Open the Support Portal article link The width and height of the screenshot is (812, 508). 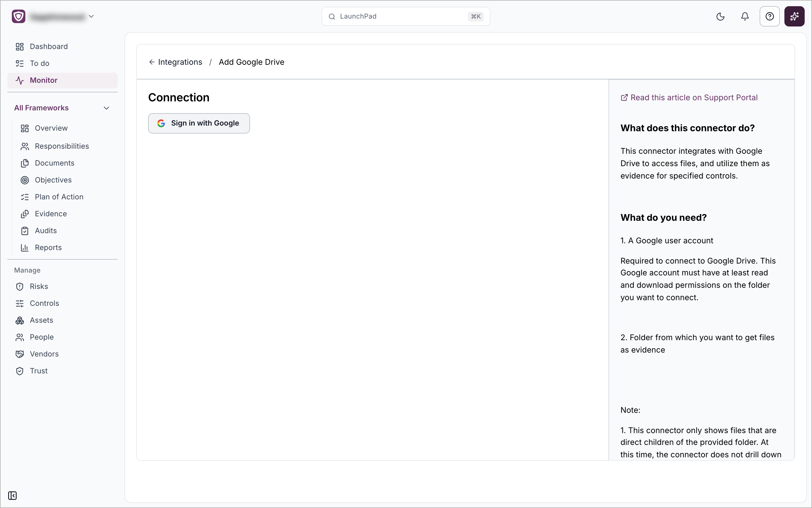[689, 97]
